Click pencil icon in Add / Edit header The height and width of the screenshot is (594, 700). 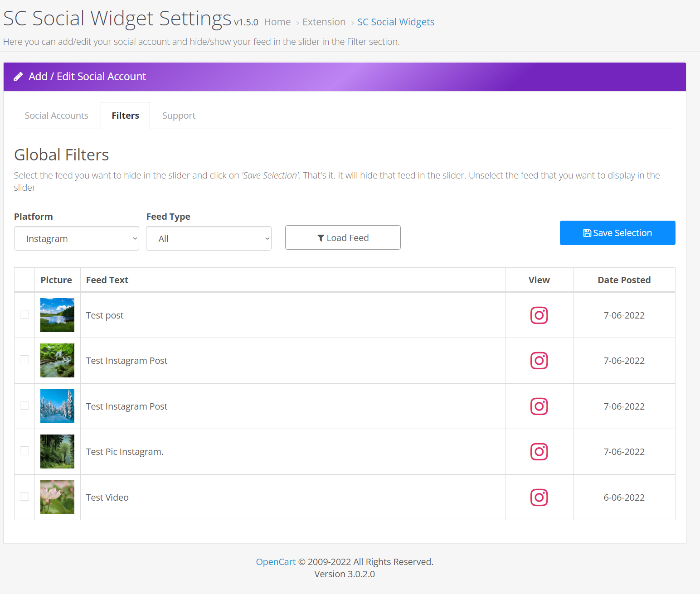click(18, 77)
